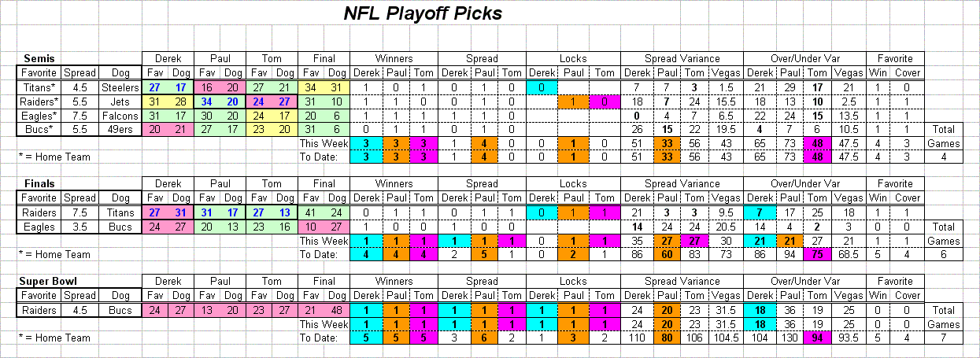Screen dimensions: 980x358
Task: Select the Eagles* favorite cell in Semis
Action: coord(40,115)
